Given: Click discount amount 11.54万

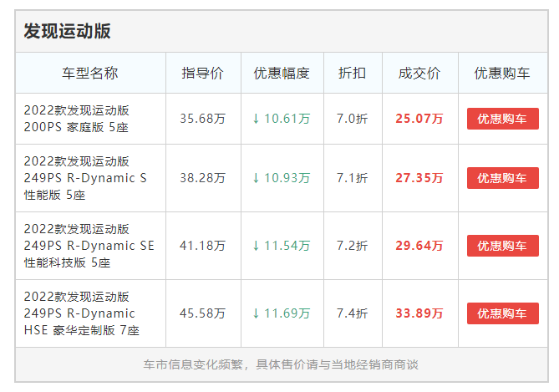Looking at the screenshot, I should (x=282, y=246).
